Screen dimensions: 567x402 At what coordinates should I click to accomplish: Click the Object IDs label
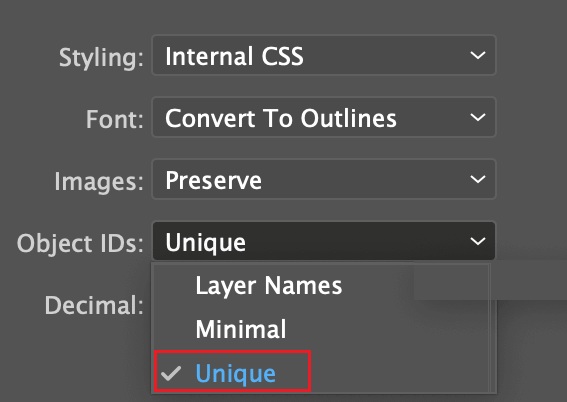pos(80,243)
